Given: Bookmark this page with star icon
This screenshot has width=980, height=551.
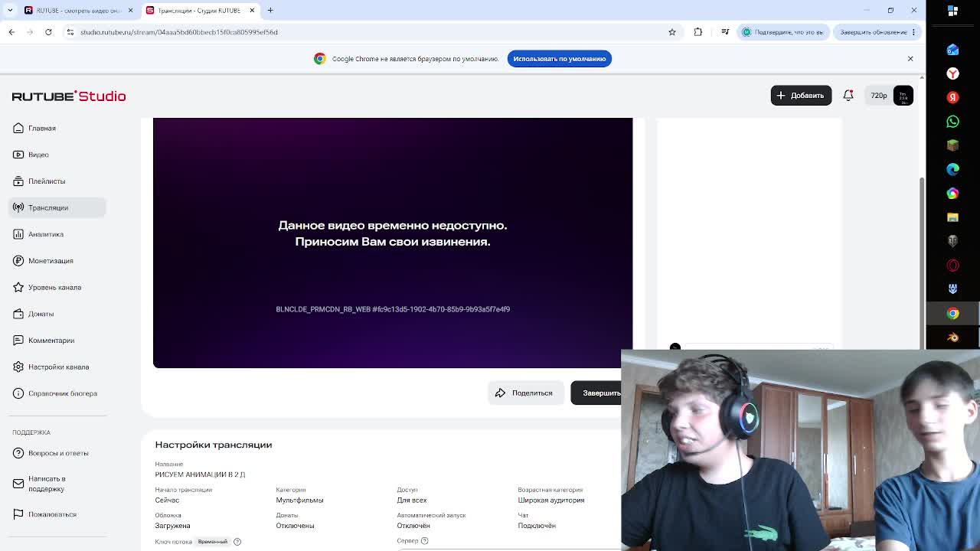Looking at the screenshot, I should tap(672, 32).
